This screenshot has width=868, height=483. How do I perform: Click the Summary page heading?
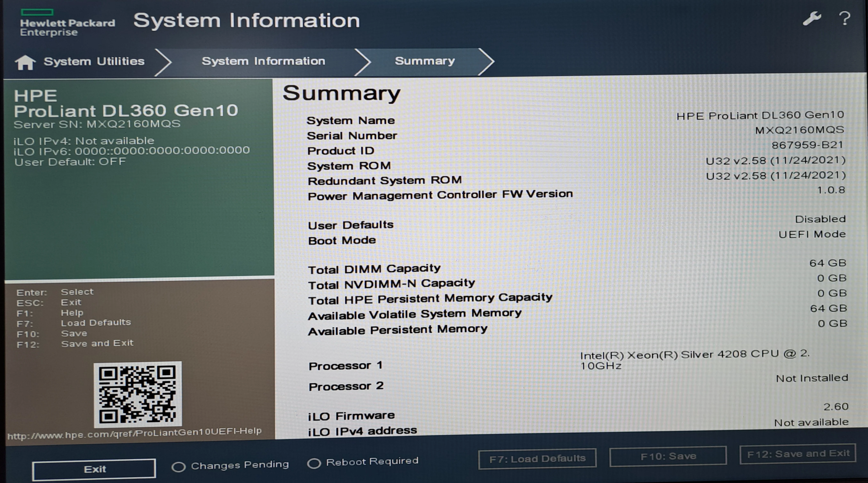tap(341, 93)
